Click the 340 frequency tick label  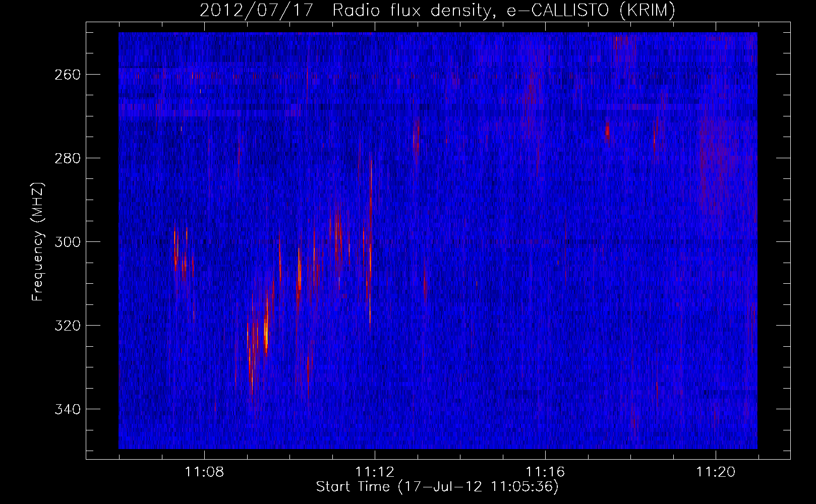pos(67,409)
